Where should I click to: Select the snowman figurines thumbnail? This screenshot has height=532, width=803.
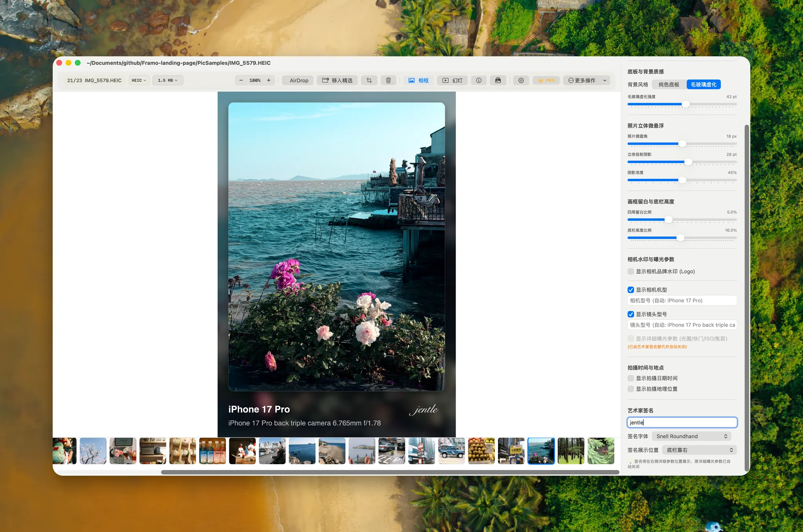pyautogui.click(x=242, y=451)
